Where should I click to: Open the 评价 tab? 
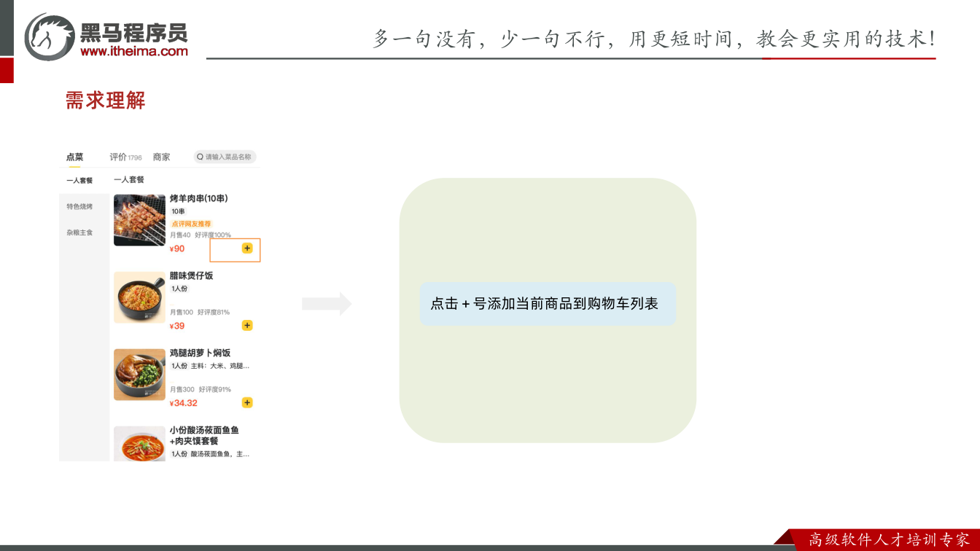pyautogui.click(x=118, y=157)
